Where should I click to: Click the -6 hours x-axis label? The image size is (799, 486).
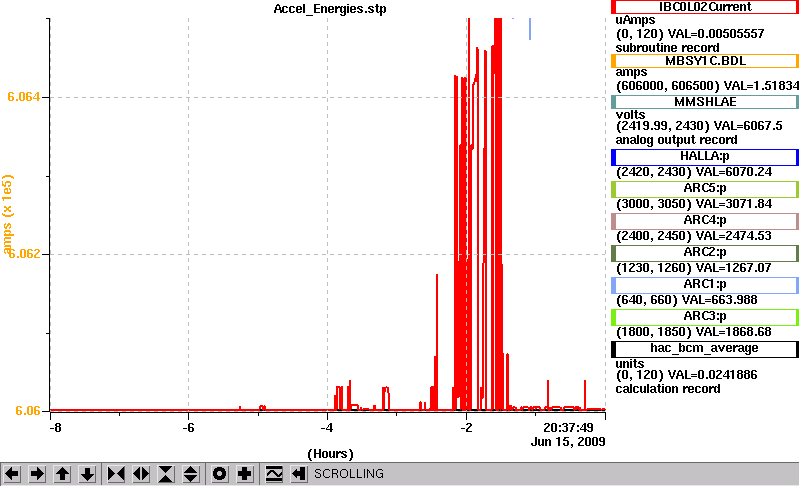(189, 428)
